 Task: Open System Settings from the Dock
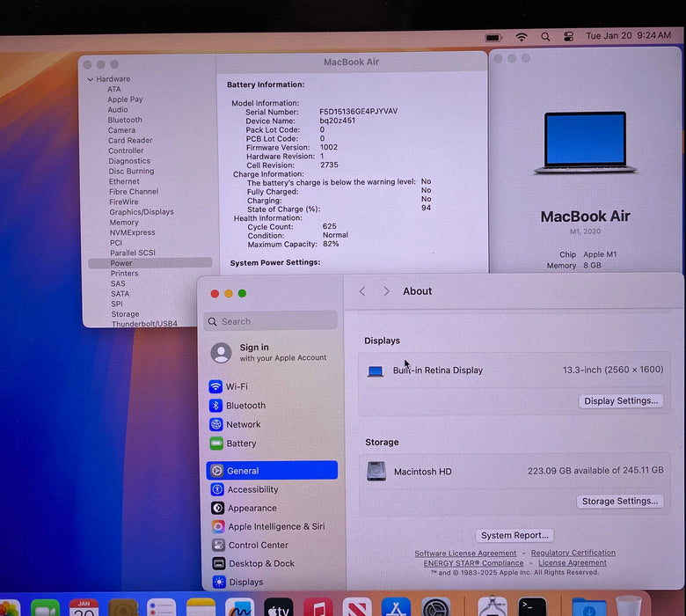point(435,608)
